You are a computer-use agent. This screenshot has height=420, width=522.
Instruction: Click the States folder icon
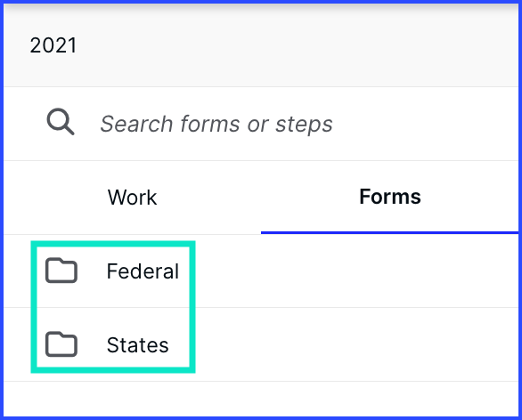click(61, 344)
